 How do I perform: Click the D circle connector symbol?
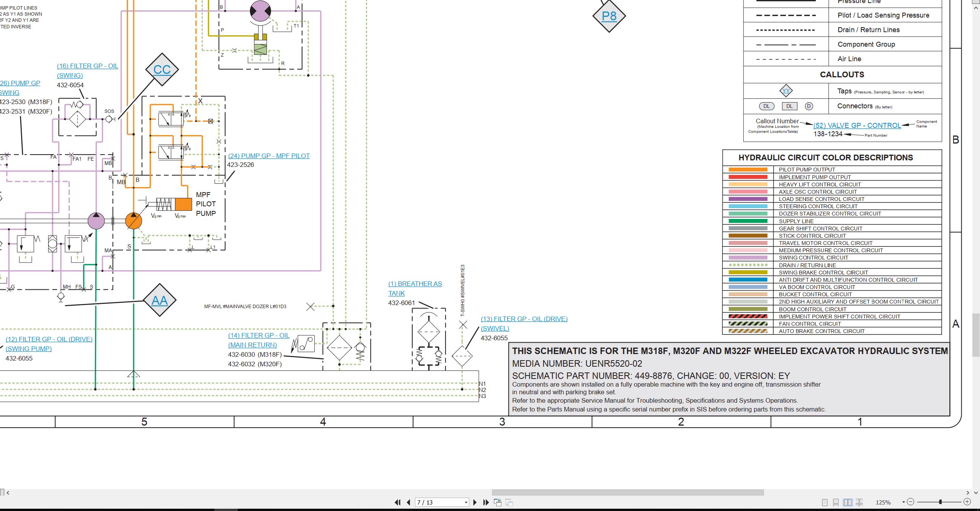(808, 106)
